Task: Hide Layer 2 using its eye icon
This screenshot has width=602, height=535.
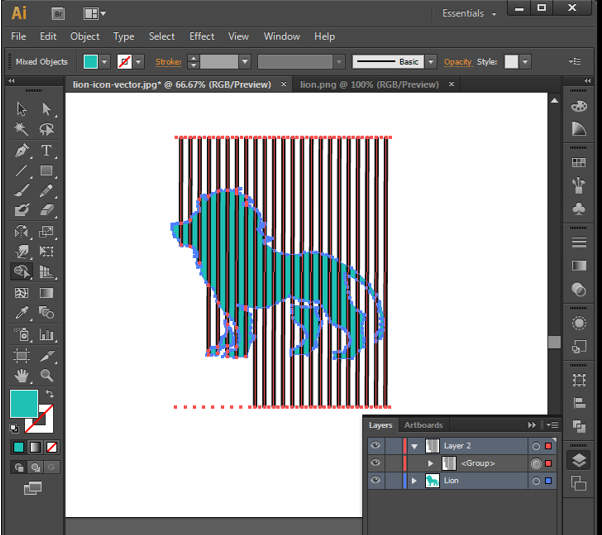Action: (376, 446)
